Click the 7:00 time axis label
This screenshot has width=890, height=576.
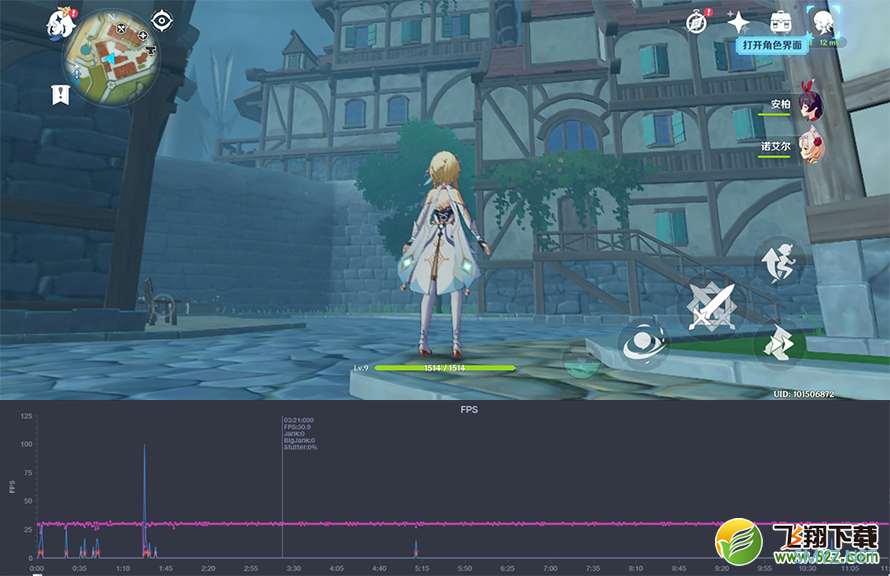(x=550, y=568)
